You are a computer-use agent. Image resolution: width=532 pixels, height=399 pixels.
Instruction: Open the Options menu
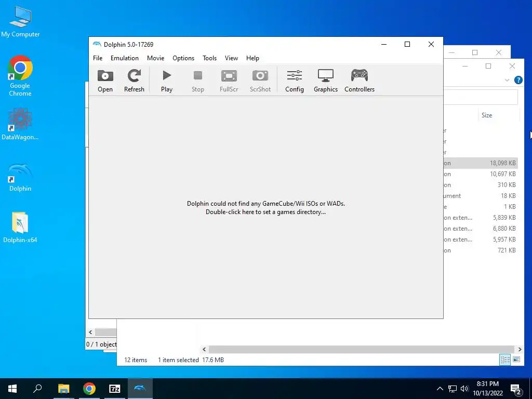[x=183, y=58]
